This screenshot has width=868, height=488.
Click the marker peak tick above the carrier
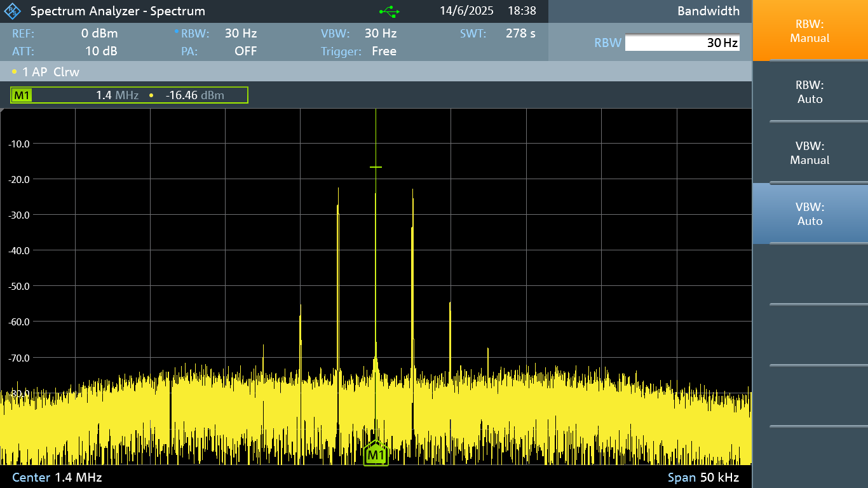[376, 167]
